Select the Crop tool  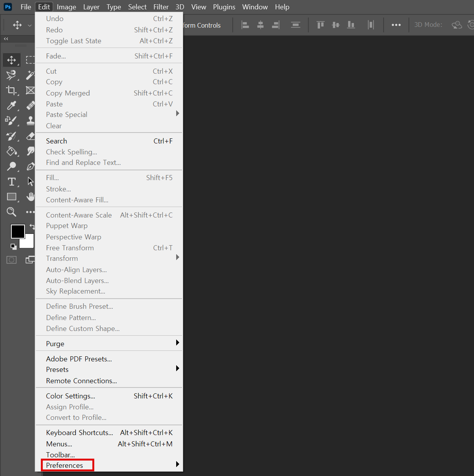[x=11, y=90]
